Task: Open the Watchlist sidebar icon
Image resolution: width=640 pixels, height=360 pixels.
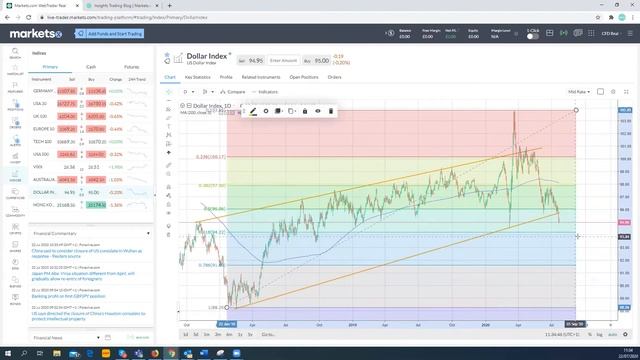Action: coord(15,70)
